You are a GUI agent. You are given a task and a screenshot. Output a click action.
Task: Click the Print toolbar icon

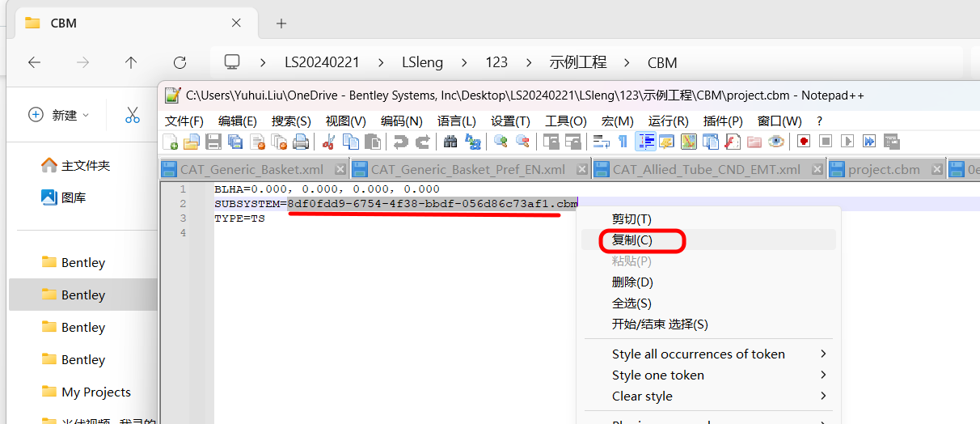point(301,142)
